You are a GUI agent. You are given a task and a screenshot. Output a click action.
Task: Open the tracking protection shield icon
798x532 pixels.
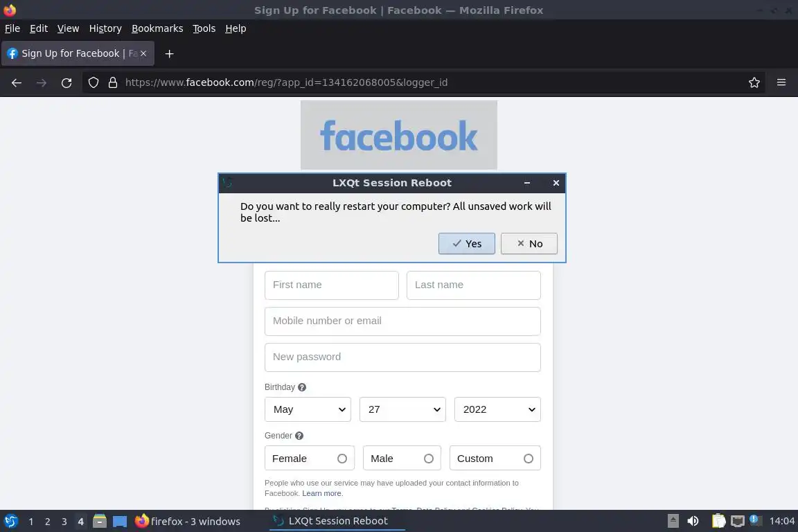point(93,82)
